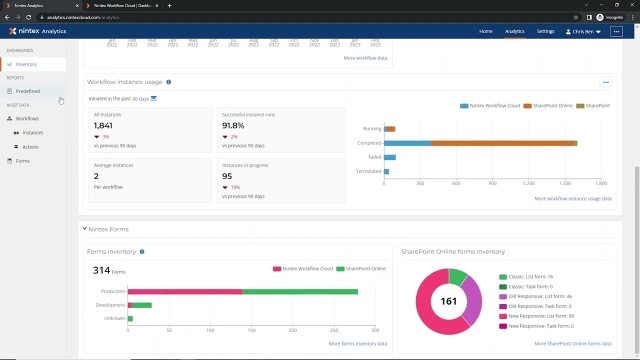Click the pink Production bar segment

click(x=185, y=291)
